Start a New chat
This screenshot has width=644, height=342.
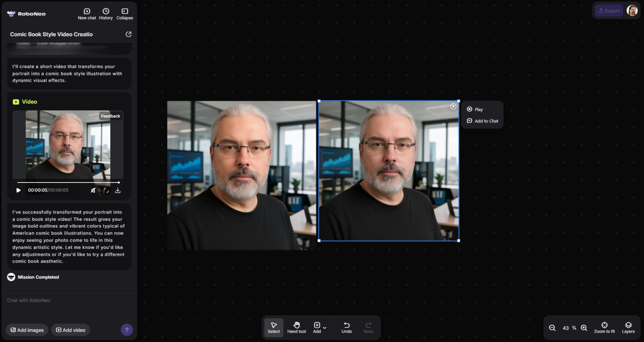tap(87, 14)
